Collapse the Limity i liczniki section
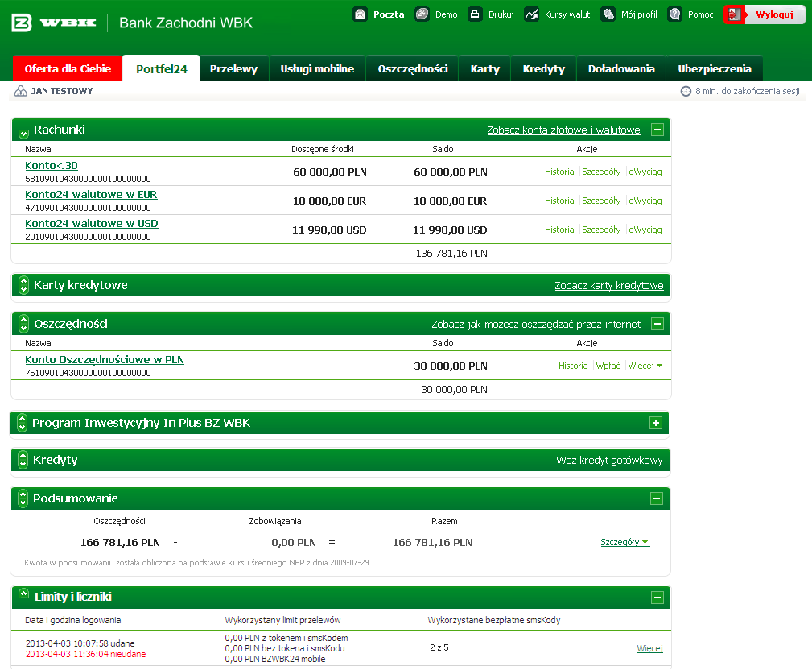The height and width of the screenshot is (670, 812). tap(657, 598)
